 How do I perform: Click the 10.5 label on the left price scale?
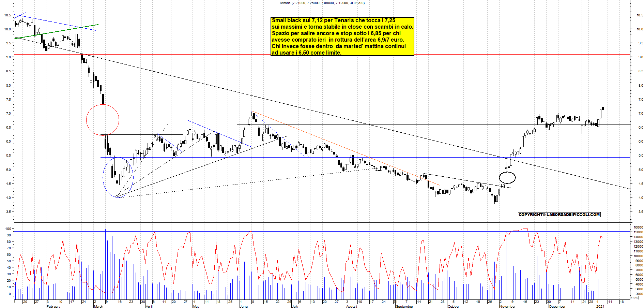tap(7, 15)
